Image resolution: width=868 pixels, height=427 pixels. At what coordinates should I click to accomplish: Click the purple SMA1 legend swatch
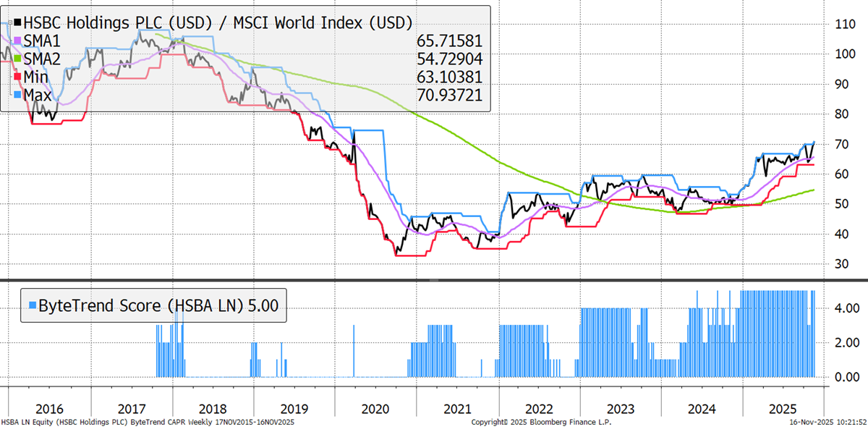point(17,41)
